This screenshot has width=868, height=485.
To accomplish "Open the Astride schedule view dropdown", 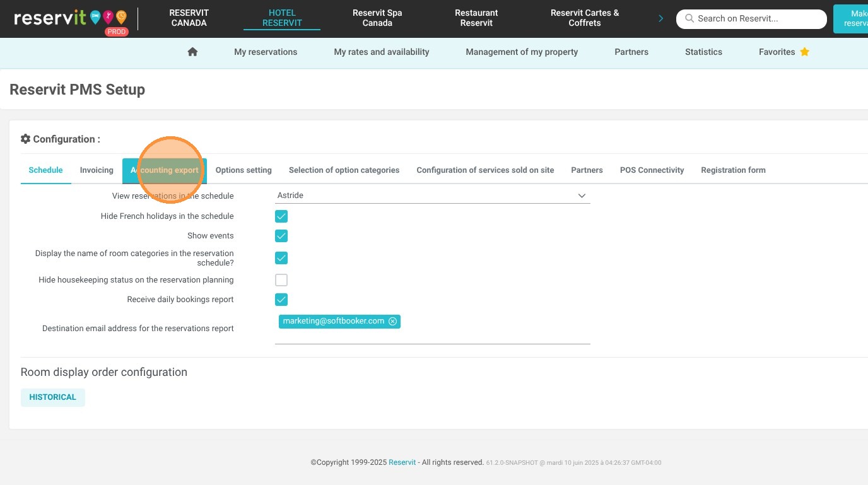I will (x=433, y=196).
